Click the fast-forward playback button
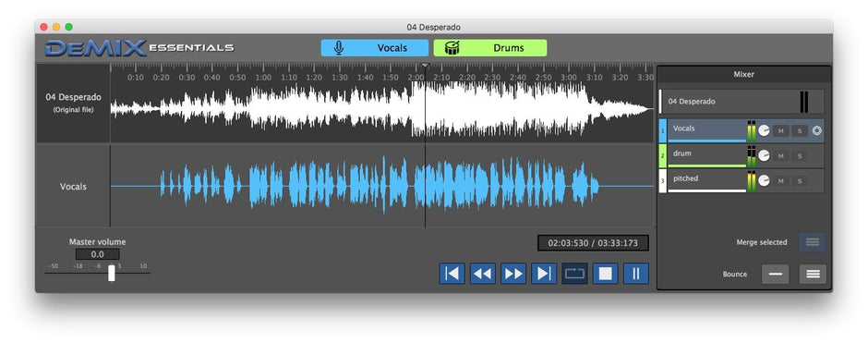Image resolution: width=868 pixels, height=343 pixels. pyautogui.click(x=513, y=274)
